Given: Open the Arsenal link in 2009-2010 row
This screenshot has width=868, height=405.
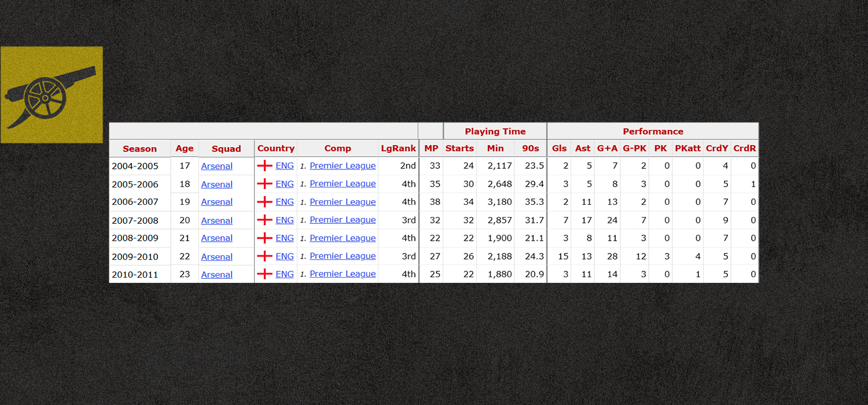Looking at the screenshot, I should (217, 257).
